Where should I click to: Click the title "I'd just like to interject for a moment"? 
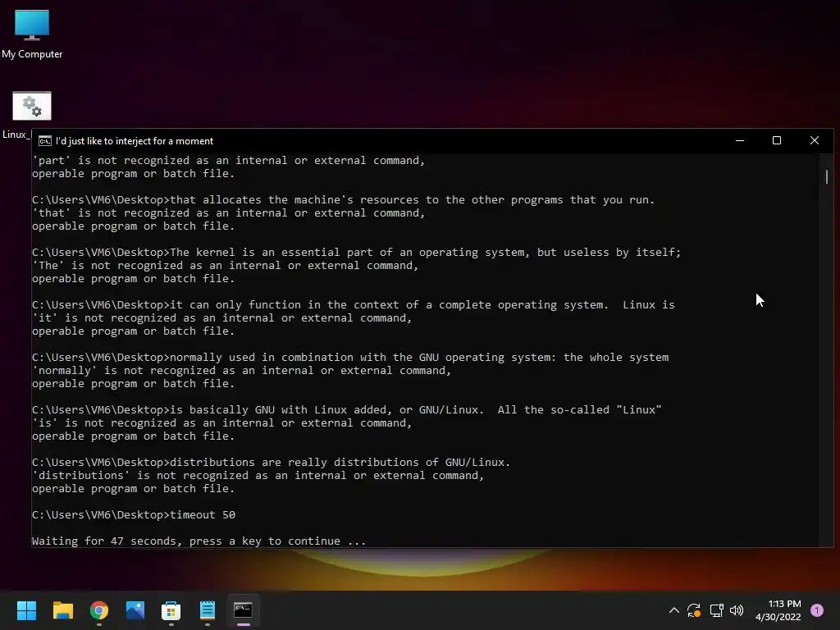coord(135,141)
